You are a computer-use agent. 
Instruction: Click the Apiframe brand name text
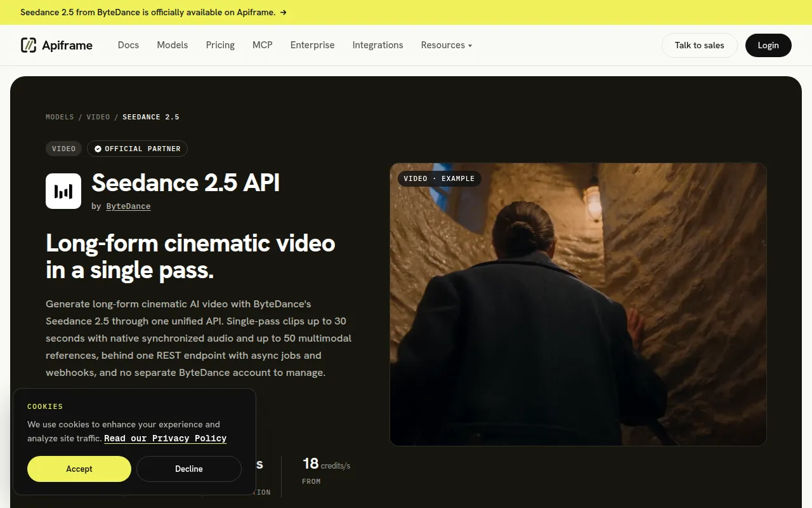(67, 45)
